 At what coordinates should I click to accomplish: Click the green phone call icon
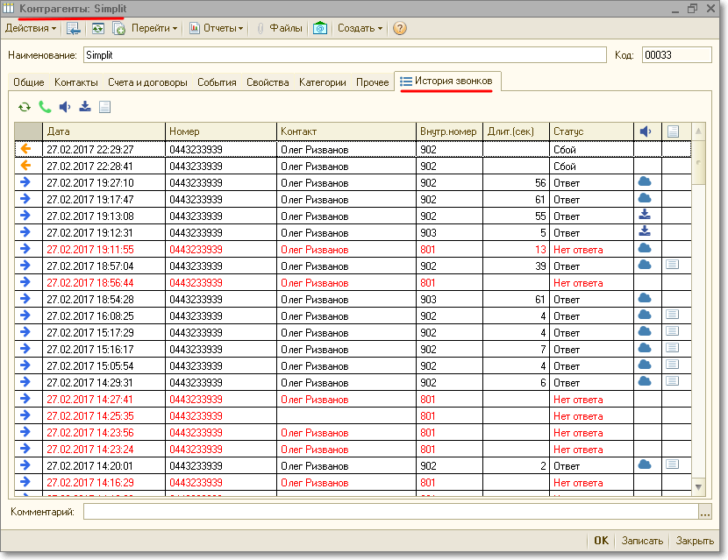[45, 107]
